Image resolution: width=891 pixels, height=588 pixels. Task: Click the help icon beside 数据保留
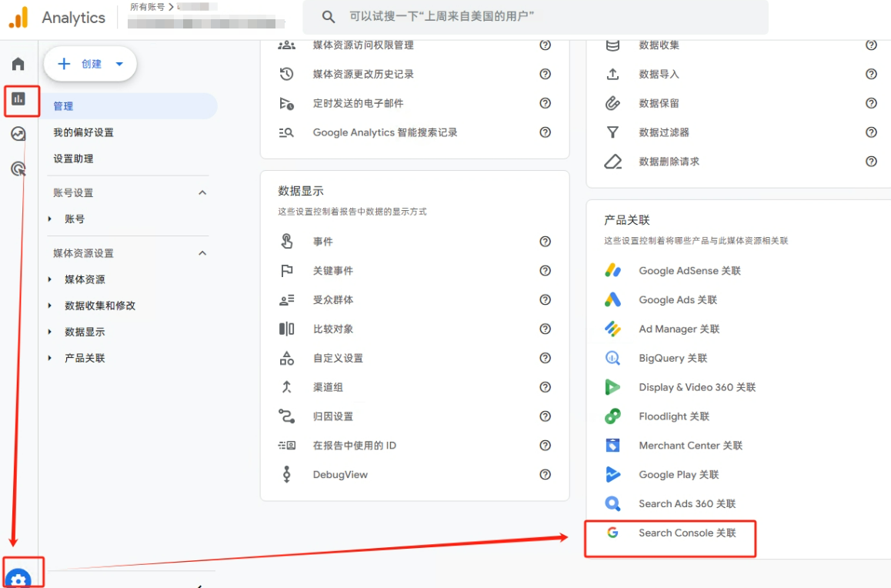click(x=871, y=103)
